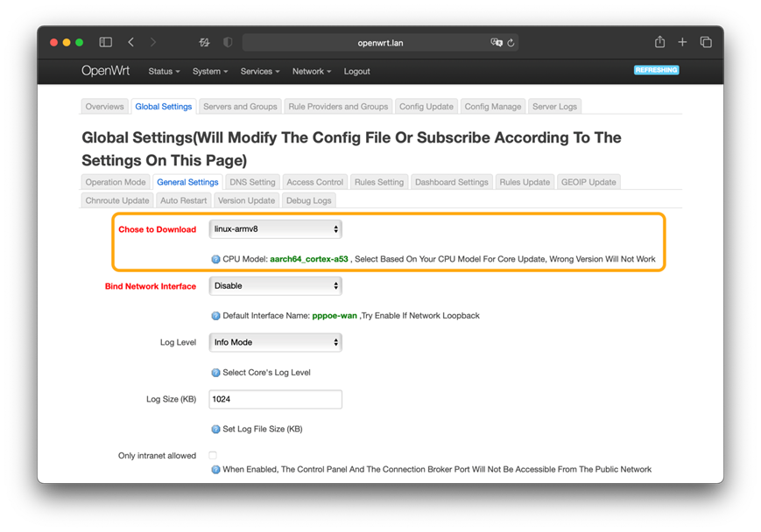Click the Logout link

coord(356,72)
